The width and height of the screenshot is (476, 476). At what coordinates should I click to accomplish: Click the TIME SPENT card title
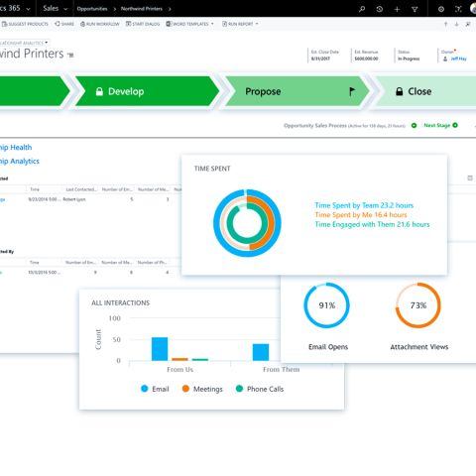212,169
